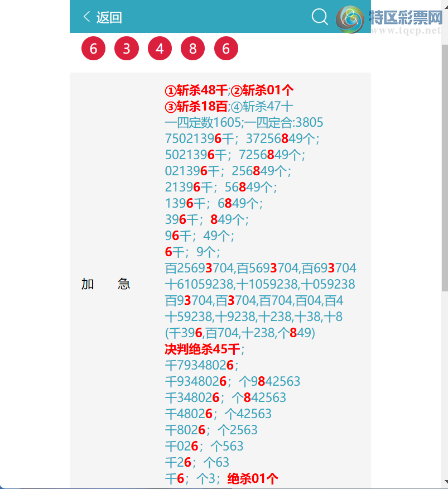Tap the back chevron arrow in header

85,17
